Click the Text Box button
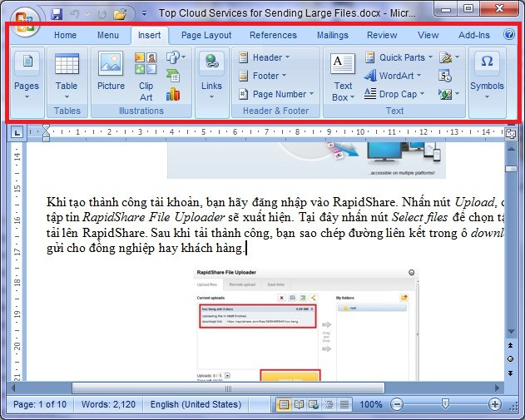 [342, 77]
